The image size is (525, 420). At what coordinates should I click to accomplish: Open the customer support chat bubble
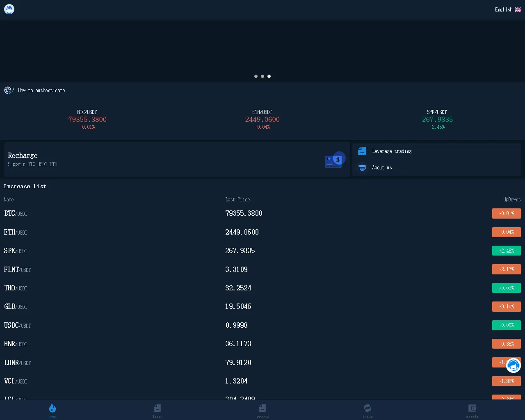(x=513, y=365)
